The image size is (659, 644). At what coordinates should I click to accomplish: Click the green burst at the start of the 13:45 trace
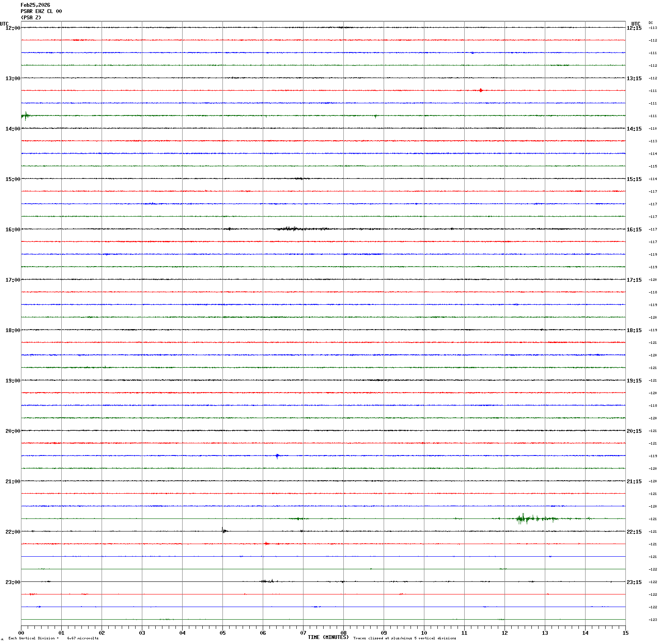point(26,115)
